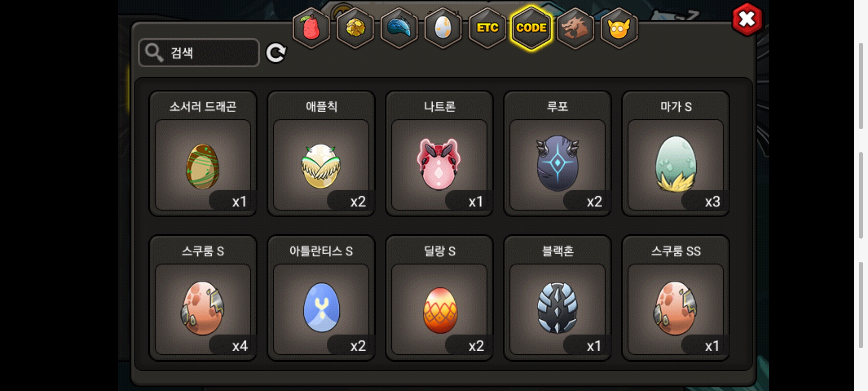Choose the spiked 블랙혼 egg
This screenshot has width=868, height=391.
[558, 298]
